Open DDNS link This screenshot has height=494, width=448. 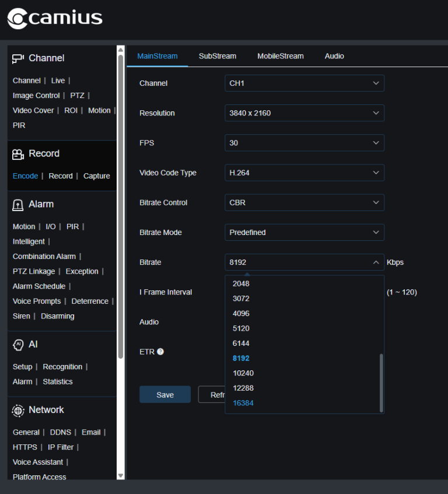coord(61,433)
